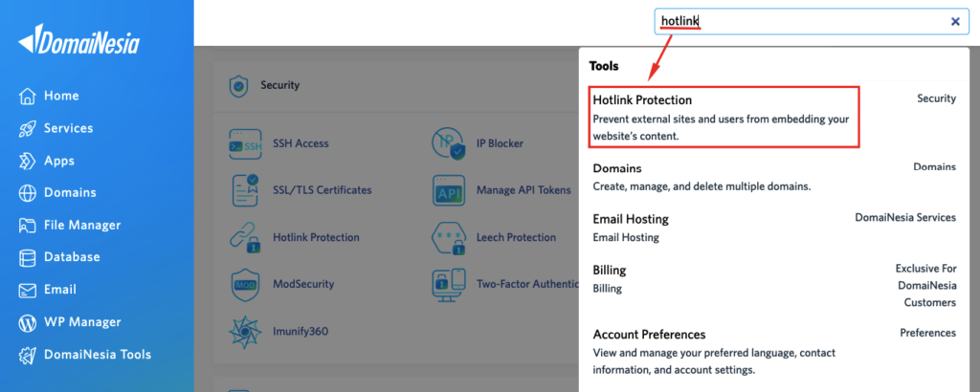This screenshot has width=980, height=392.
Task: Click the Apps icon in sidebar
Action: tap(28, 161)
